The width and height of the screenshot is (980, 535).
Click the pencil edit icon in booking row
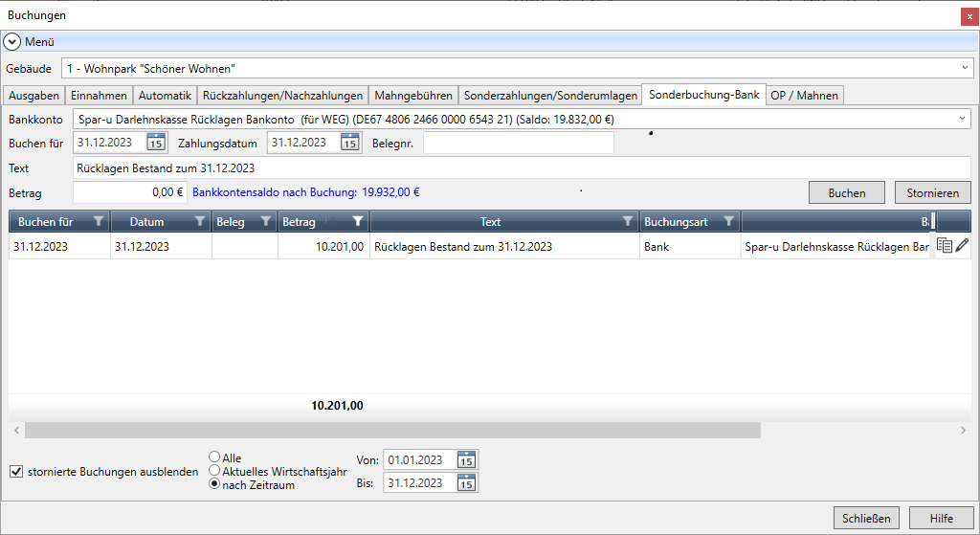point(962,246)
